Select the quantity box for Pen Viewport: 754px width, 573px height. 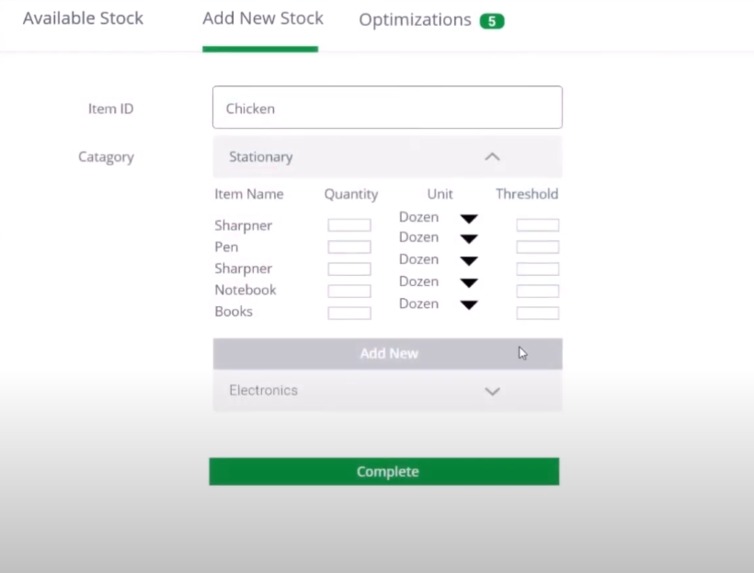[x=349, y=247]
